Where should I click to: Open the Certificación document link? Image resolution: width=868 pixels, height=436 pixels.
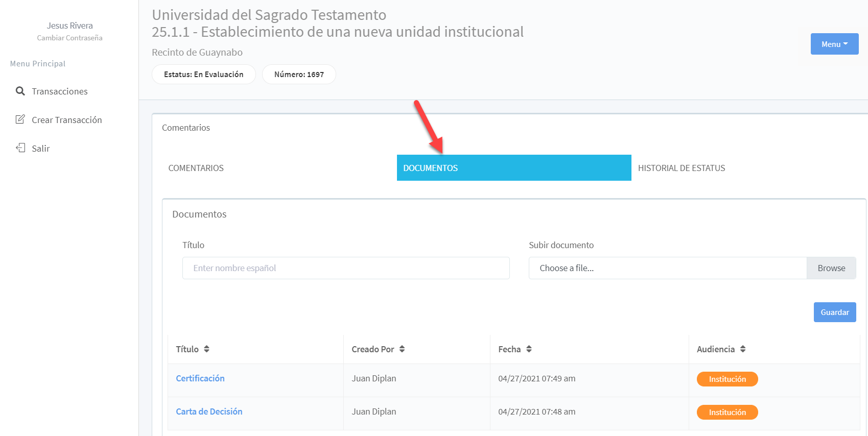(x=200, y=378)
